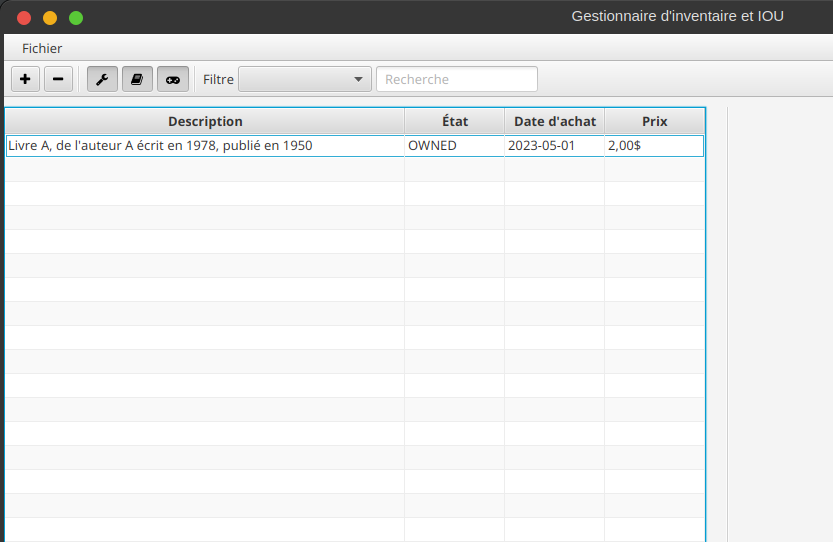Click the plus button to add an item
This screenshot has height=542, width=833.
26,79
